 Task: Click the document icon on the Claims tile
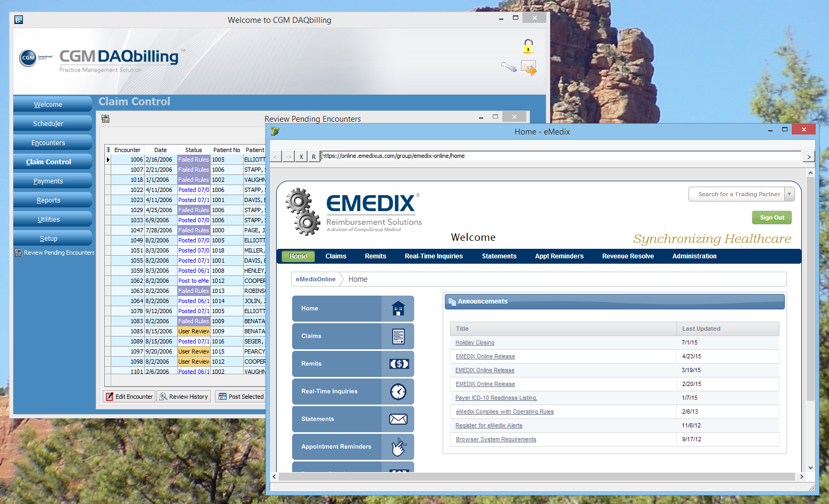coord(398,336)
